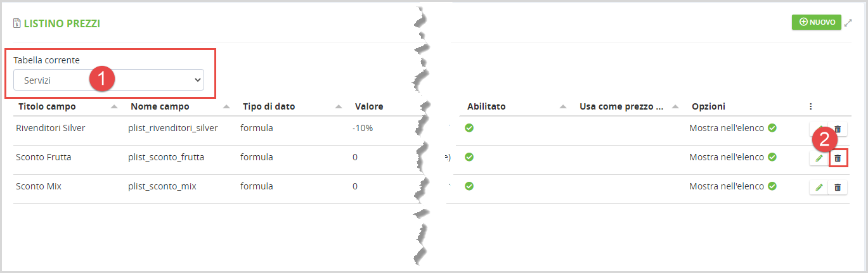
Task: Toggle Abilitato check for Sconto Frutta
Action: 469,157
